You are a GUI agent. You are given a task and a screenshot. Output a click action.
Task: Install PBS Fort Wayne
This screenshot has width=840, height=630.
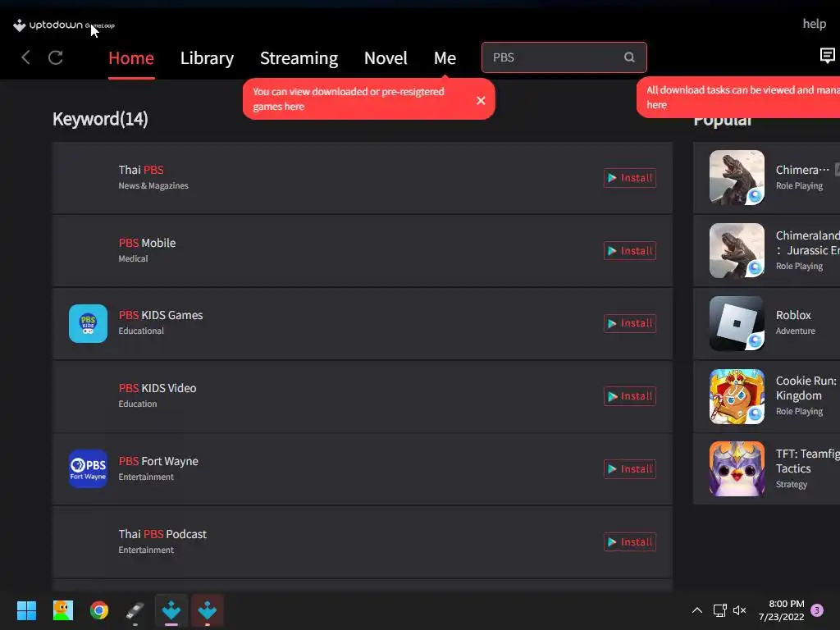pyautogui.click(x=629, y=469)
